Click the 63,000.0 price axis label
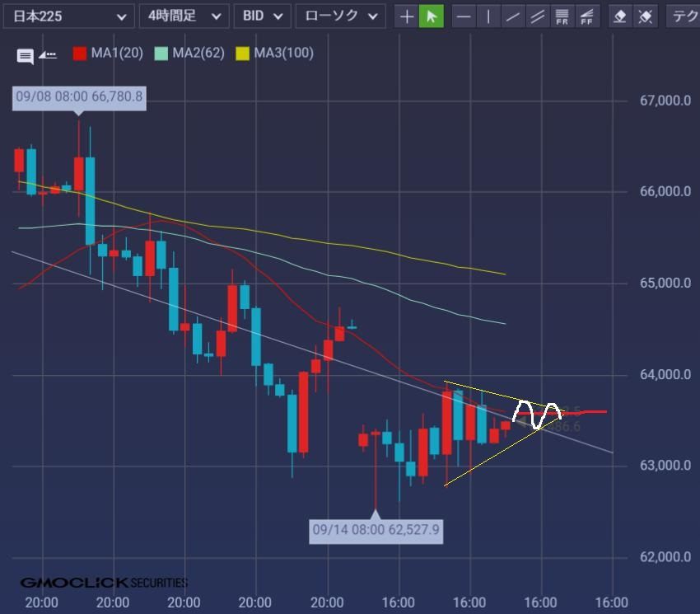This screenshot has width=700, height=614. pyautogui.click(x=665, y=465)
